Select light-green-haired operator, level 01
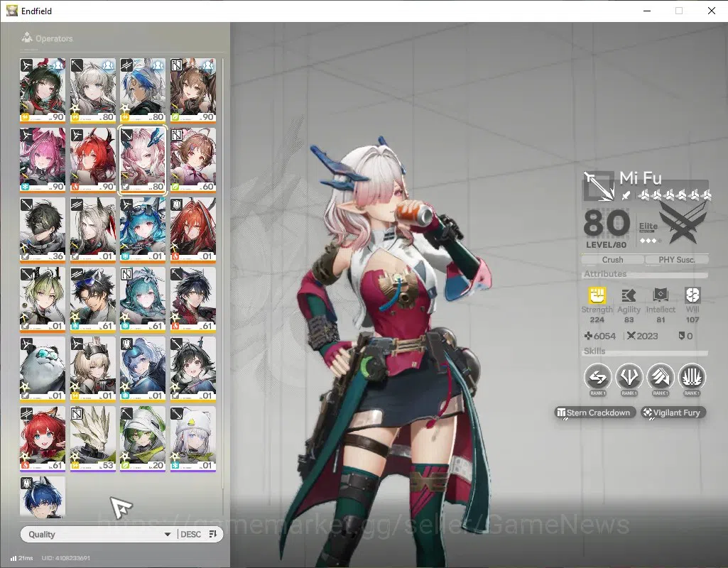This screenshot has width=728, height=568. 42,300
